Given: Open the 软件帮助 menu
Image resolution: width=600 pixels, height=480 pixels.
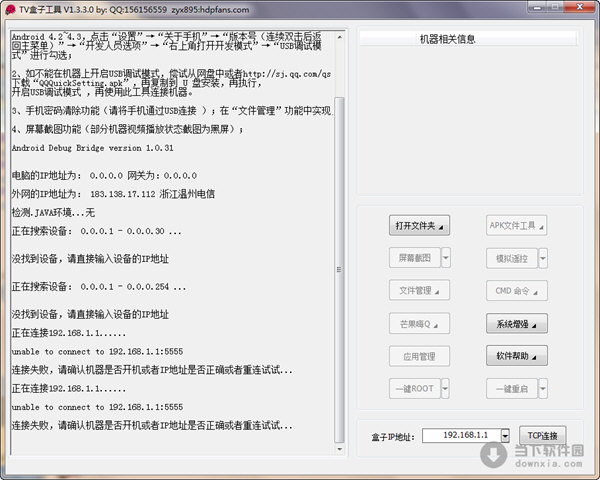Looking at the screenshot, I should (x=517, y=356).
